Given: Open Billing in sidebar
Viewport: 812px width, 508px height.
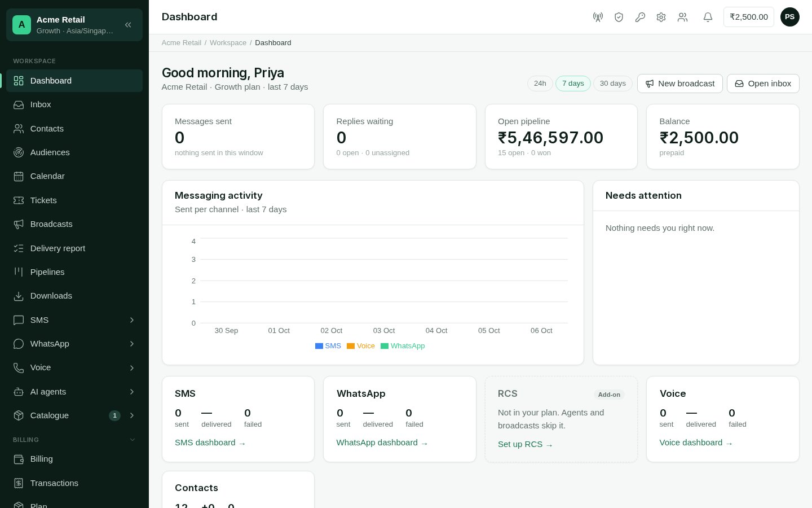Looking at the screenshot, I should tap(74, 459).
